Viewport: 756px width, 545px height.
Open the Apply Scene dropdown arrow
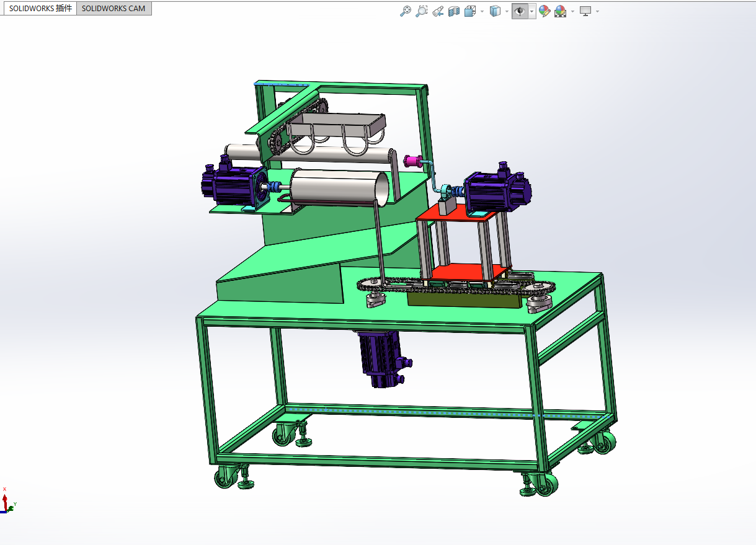[x=572, y=11]
